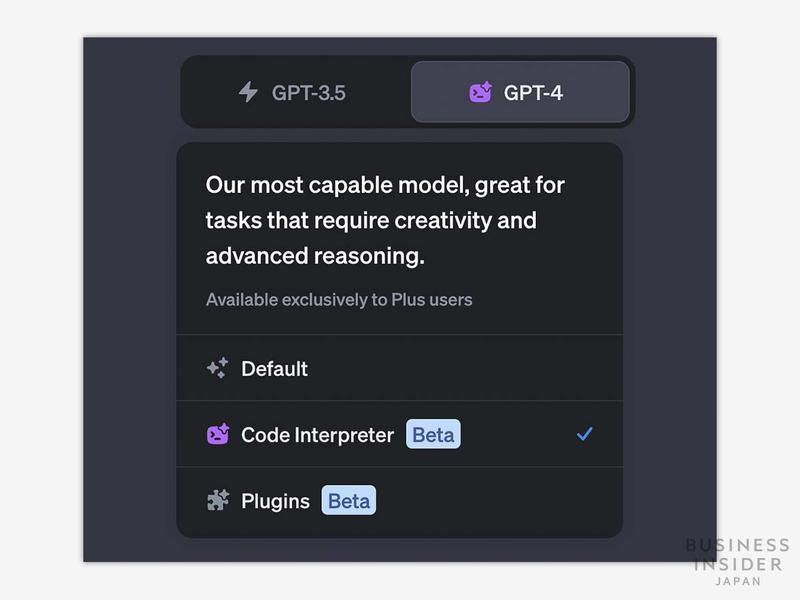
Task: Click "tasks that require creativity and" text line
Action: [371, 220]
